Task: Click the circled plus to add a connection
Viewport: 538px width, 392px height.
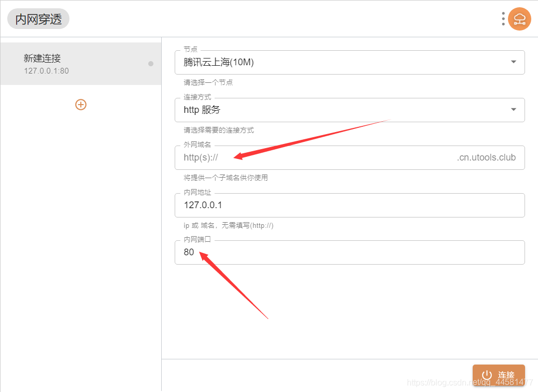Action: (x=80, y=104)
